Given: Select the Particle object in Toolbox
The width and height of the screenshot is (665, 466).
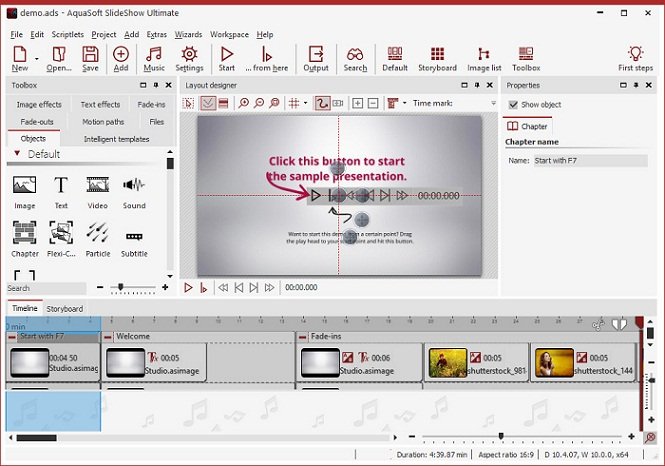Looking at the screenshot, I should (98, 240).
